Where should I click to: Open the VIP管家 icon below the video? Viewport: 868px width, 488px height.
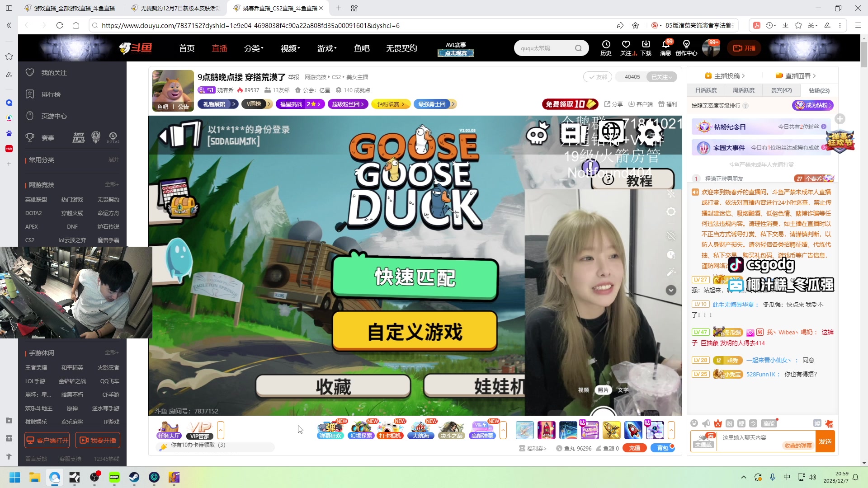200,430
